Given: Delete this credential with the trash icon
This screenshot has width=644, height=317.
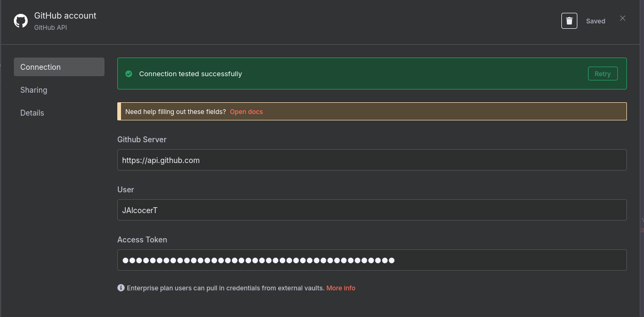Looking at the screenshot, I should tap(569, 21).
